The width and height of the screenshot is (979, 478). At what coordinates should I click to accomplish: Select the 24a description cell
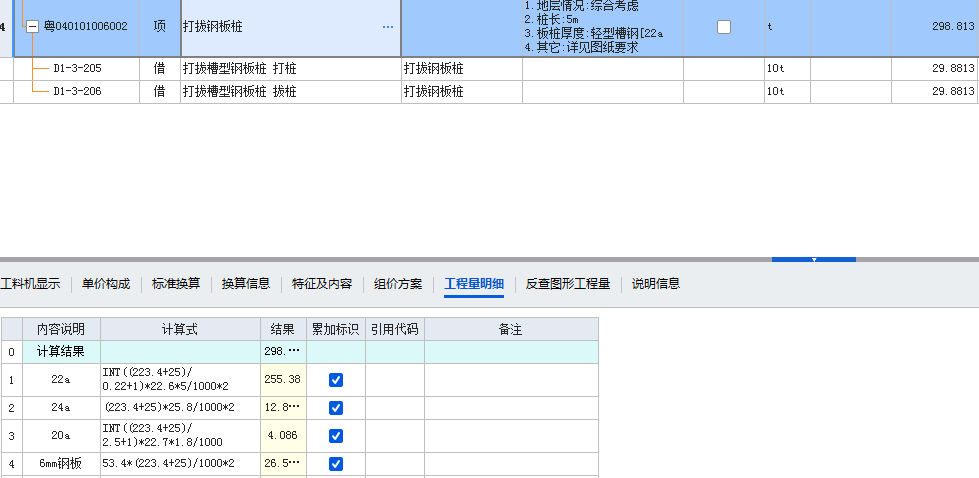[x=61, y=408]
